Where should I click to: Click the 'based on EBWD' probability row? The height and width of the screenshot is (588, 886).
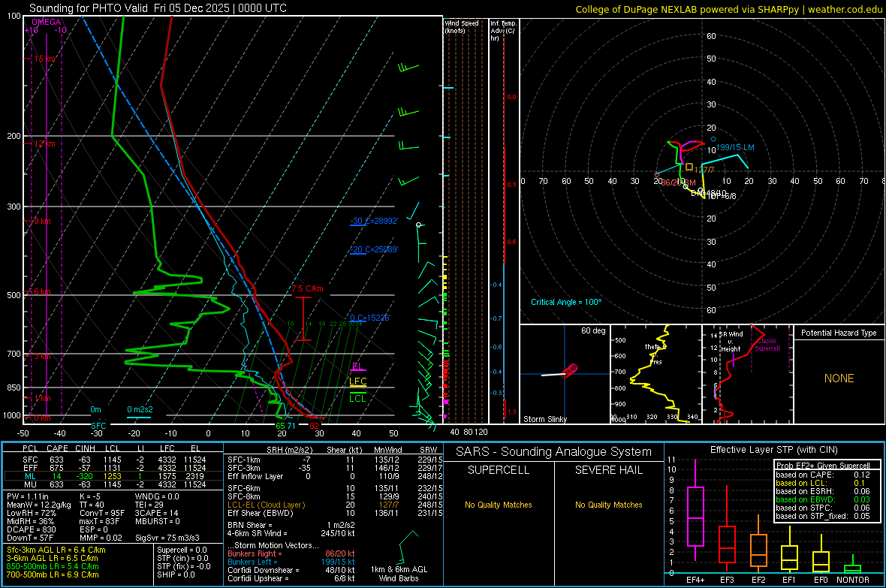coord(823,499)
